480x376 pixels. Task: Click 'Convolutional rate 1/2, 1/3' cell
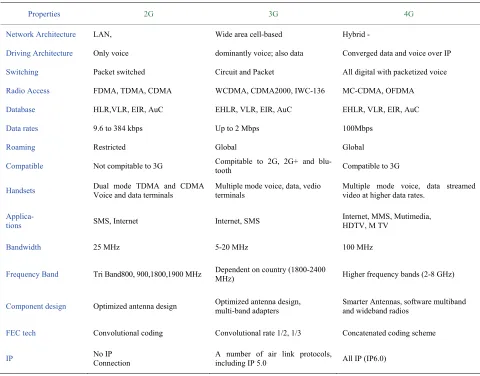pos(258,333)
